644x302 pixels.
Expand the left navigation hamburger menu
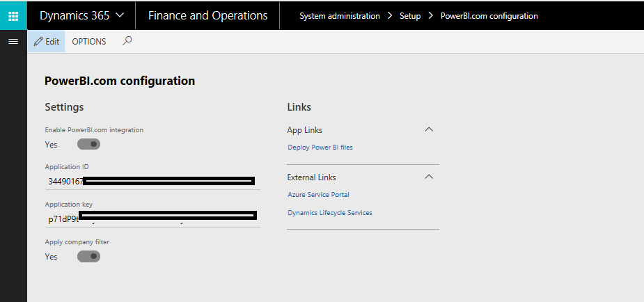click(x=13, y=42)
